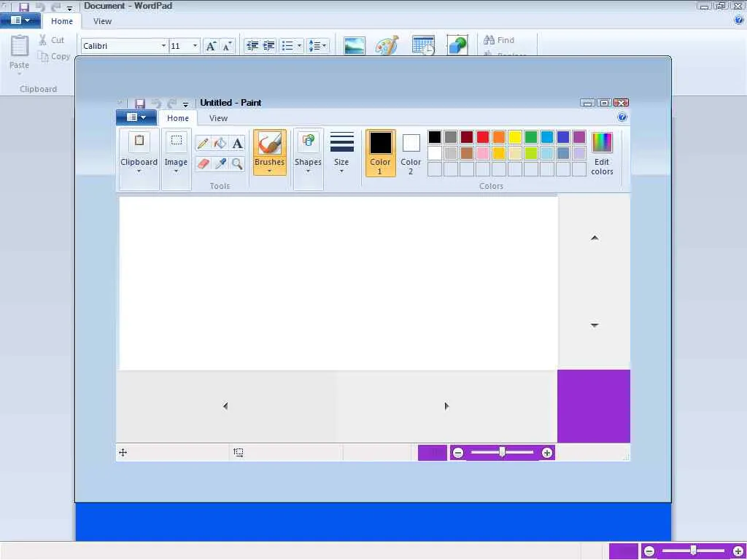
Task: Click Paint drawing icon in WordPad
Action: tap(387, 46)
